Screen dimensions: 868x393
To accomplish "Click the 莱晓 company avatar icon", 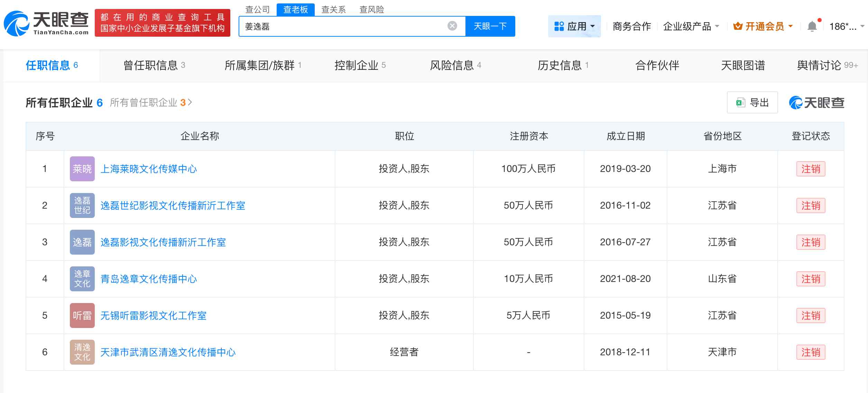I will tap(82, 169).
